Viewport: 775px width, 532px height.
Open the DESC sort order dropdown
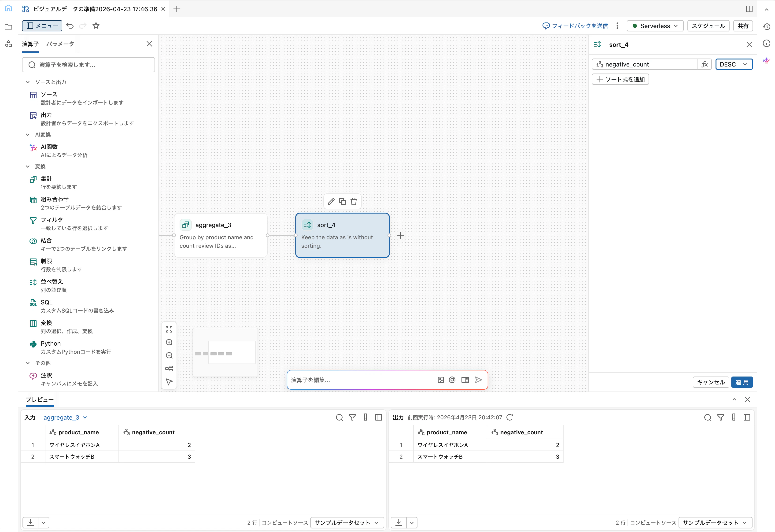click(734, 64)
